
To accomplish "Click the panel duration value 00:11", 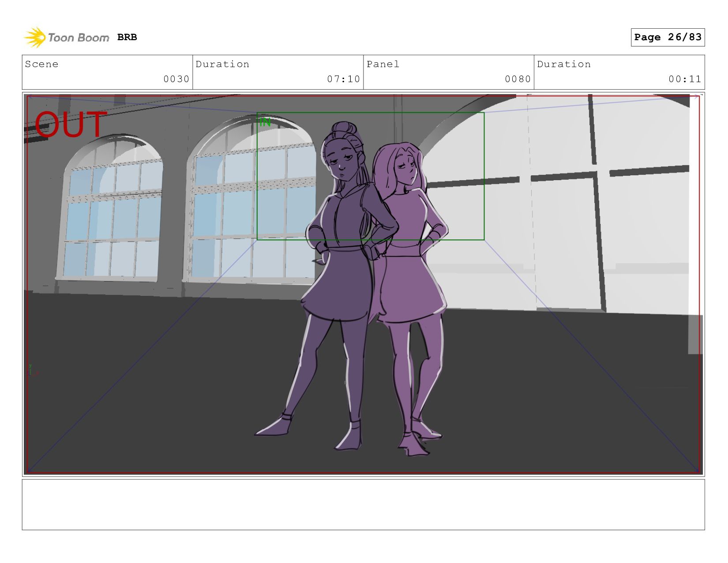I will click(x=685, y=79).
